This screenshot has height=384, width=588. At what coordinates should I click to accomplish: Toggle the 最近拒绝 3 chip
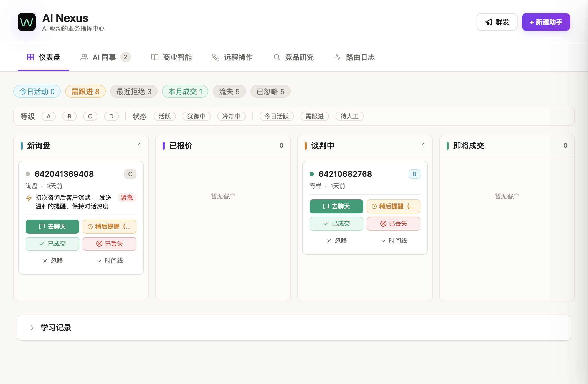click(134, 91)
